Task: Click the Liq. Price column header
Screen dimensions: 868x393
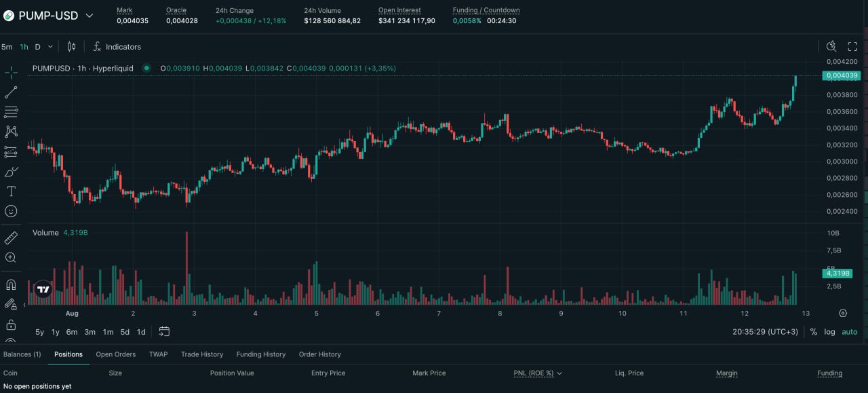Action: click(x=629, y=373)
